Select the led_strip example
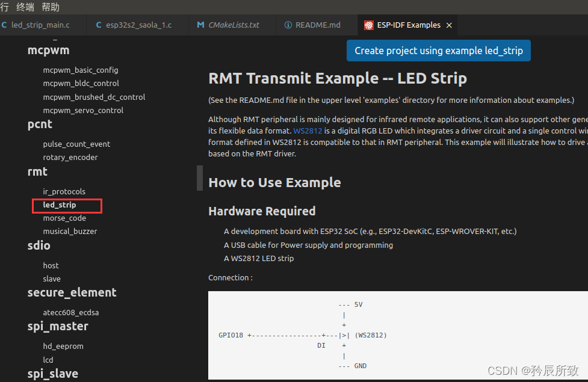This screenshot has width=588, height=382. [x=60, y=205]
